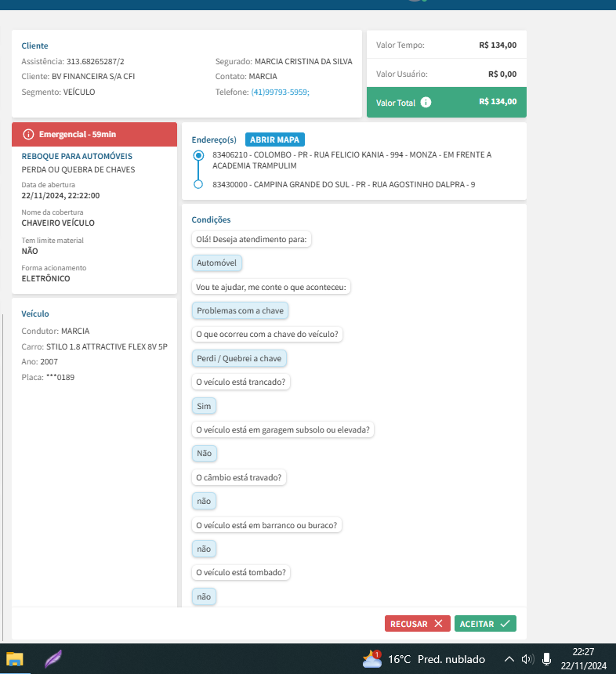The width and height of the screenshot is (616, 674).
Task: Click the ABRIR MAPA button
Action: tap(274, 140)
